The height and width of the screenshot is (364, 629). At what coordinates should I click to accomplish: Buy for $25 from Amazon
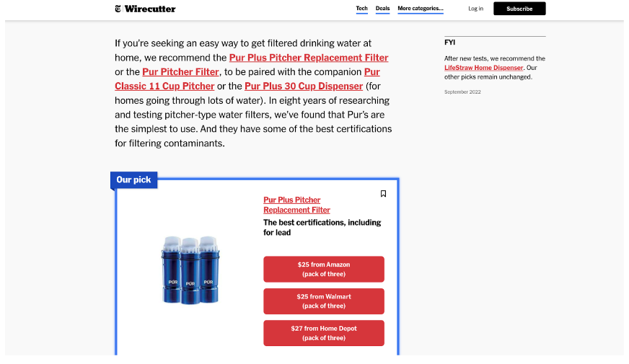coord(324,270)
